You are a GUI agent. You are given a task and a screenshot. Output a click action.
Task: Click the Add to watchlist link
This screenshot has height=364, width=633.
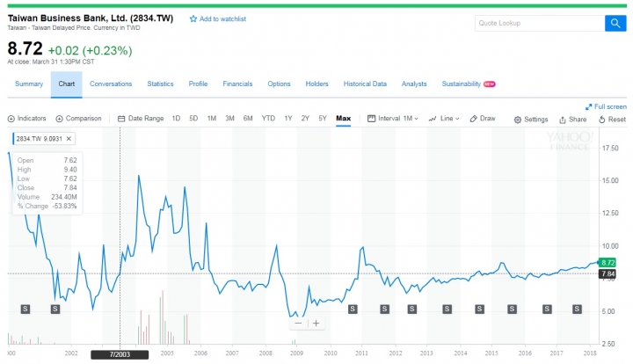222,19
